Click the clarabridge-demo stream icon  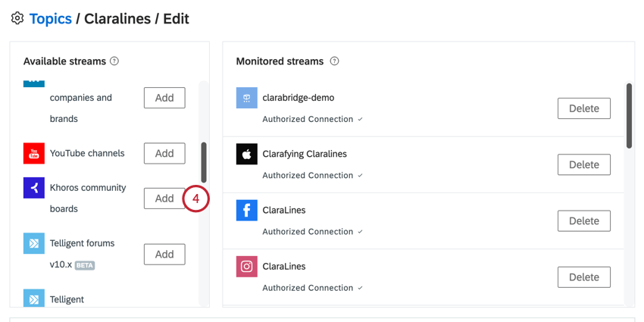tap(247, 98)
